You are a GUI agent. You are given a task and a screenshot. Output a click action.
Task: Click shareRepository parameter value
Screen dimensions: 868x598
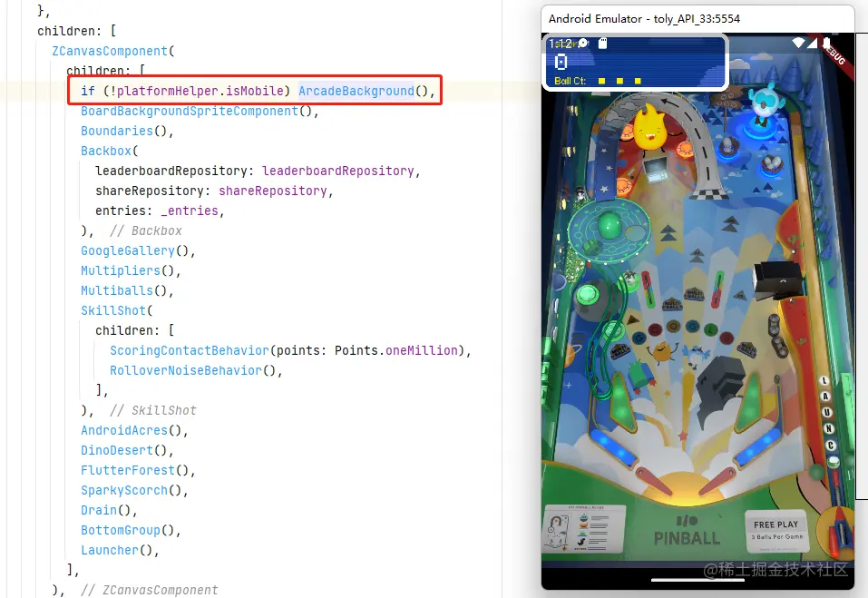[x=272, y=191]
